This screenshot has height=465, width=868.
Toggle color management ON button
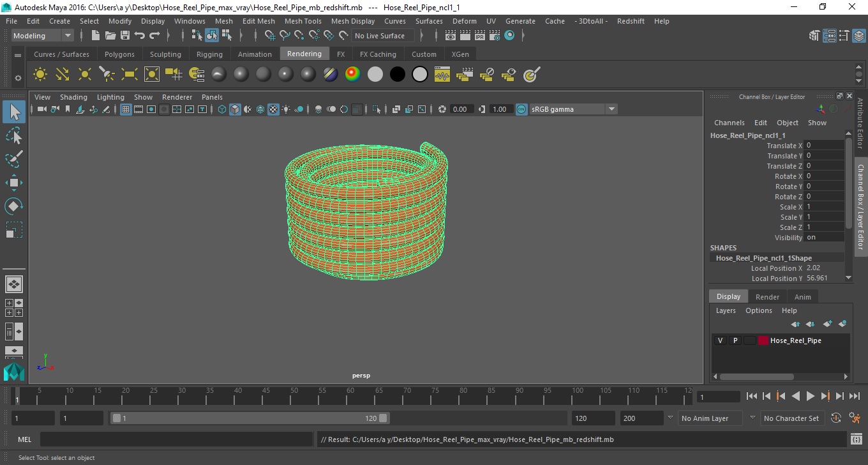tap(521, 109)
